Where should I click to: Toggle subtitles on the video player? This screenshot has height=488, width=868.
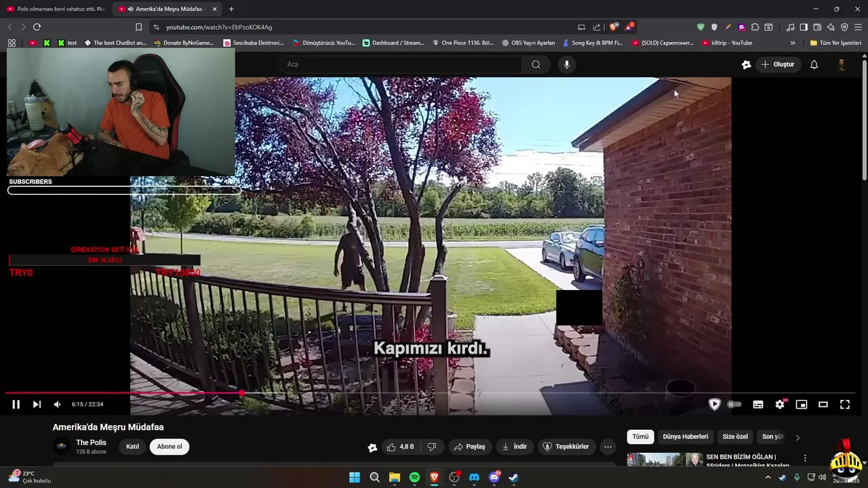(x=758, y=405)
